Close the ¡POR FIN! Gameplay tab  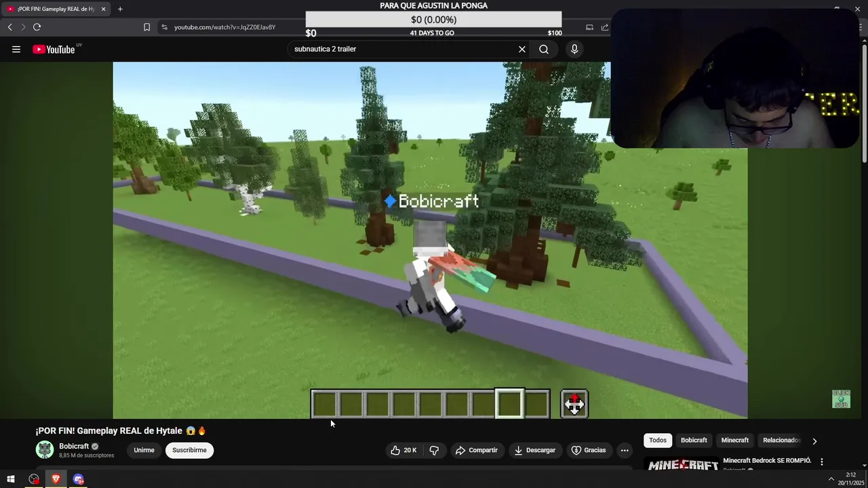[103, 9]
